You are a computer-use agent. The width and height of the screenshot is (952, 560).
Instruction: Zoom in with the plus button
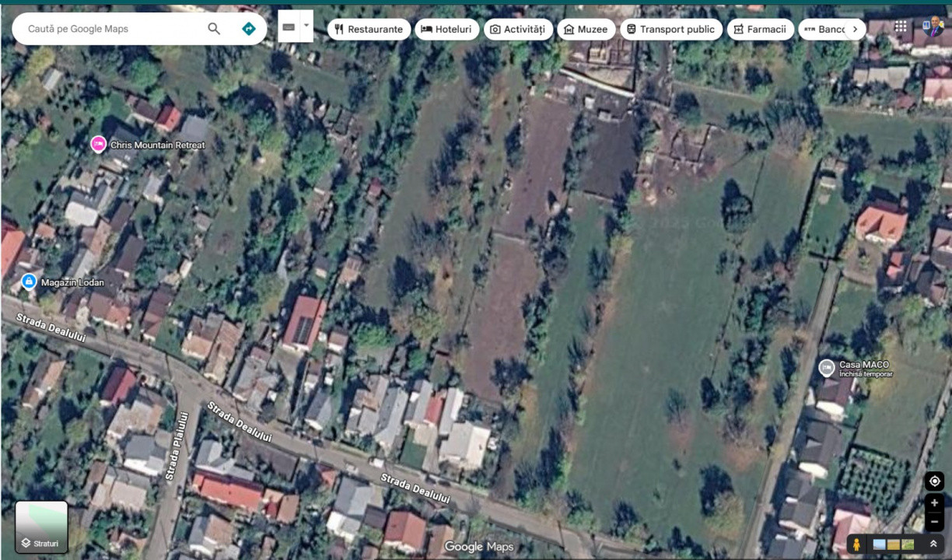pos(934,503)
